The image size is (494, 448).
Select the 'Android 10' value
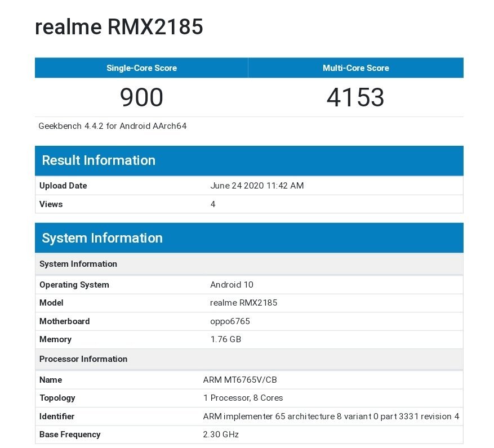(232, 285)
